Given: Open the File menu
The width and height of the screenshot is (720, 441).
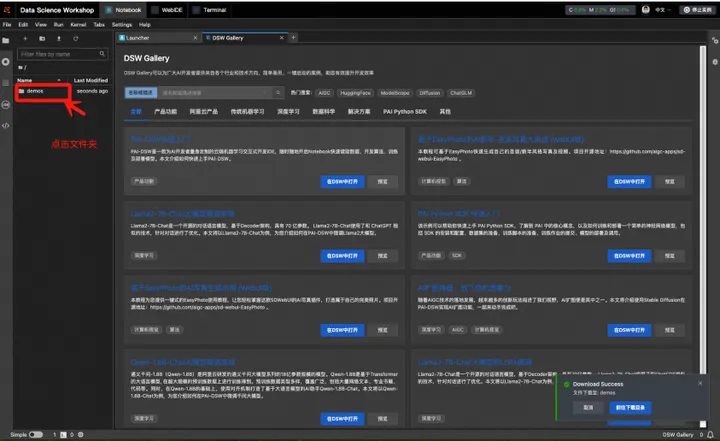Looking at the screenshot, I should click(7, 24).
